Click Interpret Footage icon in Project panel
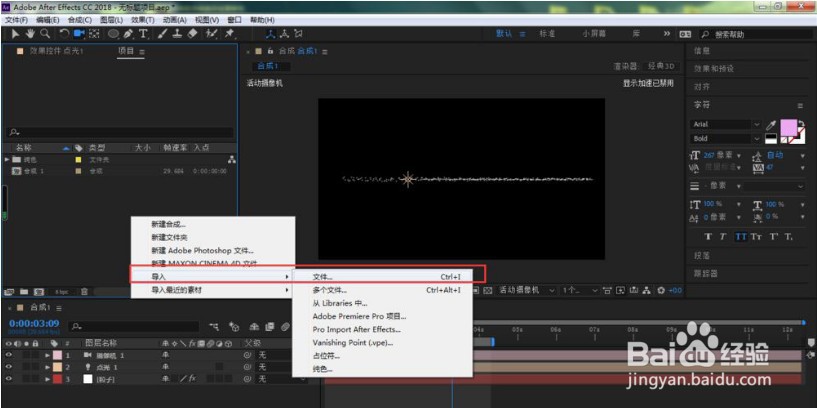 9,291
